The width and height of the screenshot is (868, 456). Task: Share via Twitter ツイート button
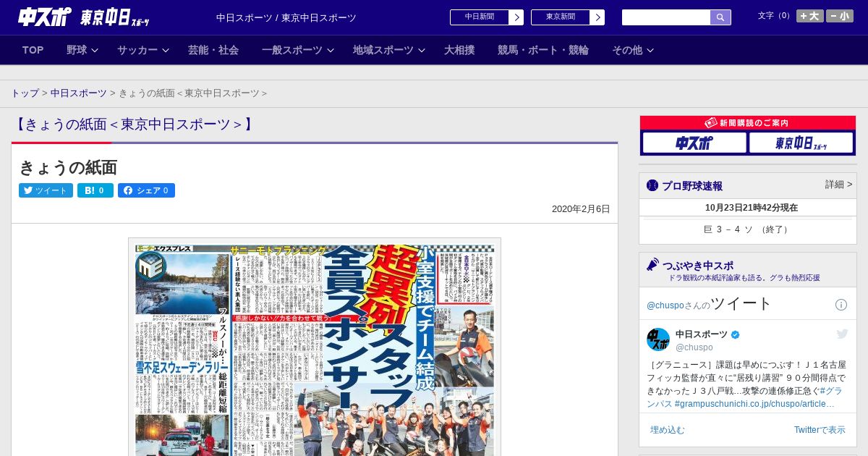pyautogui.click(x=46, y=190)
